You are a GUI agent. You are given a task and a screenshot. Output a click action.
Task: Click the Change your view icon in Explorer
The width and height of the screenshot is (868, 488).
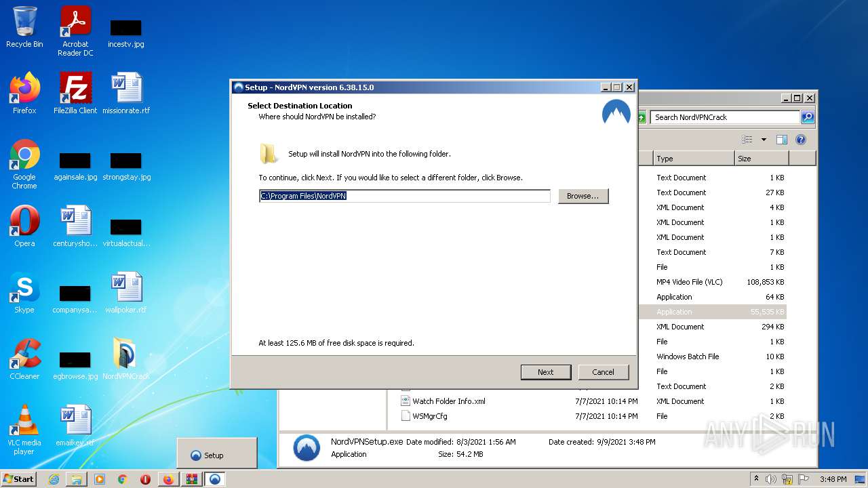tap(747, 140)
